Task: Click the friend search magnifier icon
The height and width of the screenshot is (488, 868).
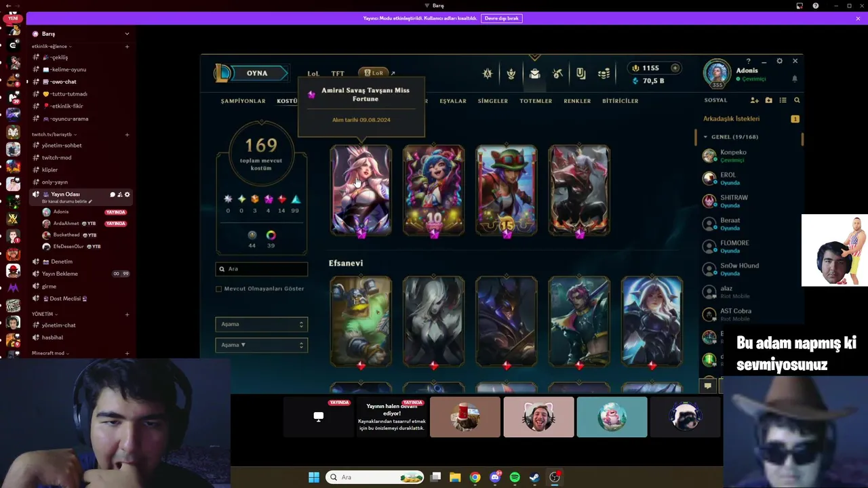Action: click(x=797, y=100)
